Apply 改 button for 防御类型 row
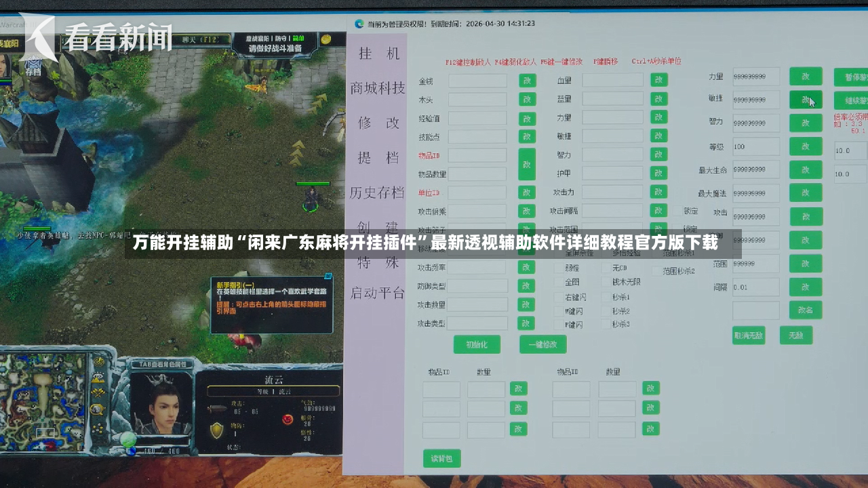The height and width of the screenshot is (488, 868). coord(527,286)
